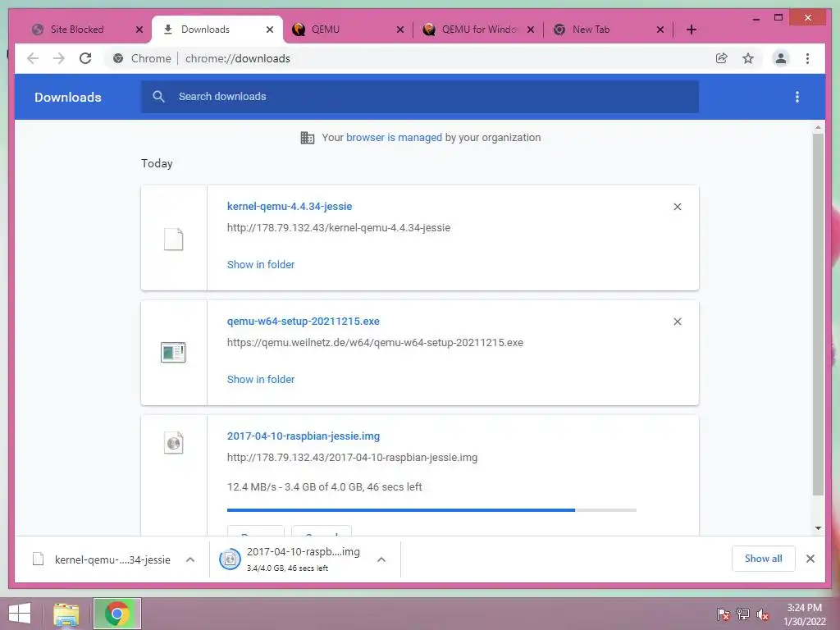The image size is (840, 630).
Task: Click the raspbian-jessie.img source URL text
Action: pos(352,457)
